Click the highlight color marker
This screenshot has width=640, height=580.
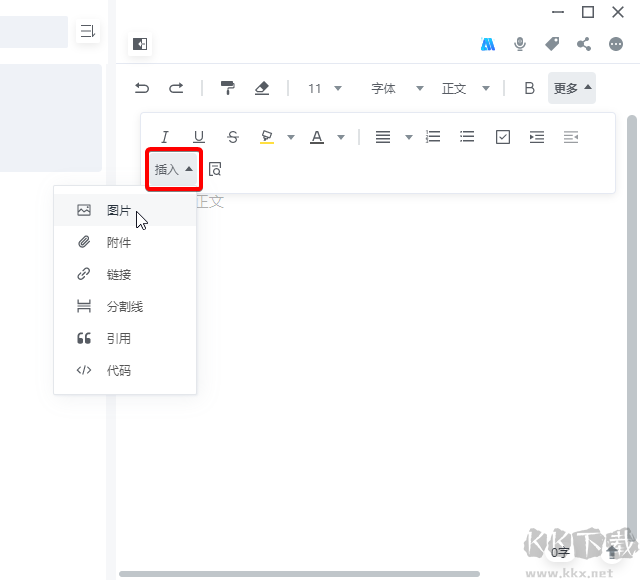pos(267,137)
